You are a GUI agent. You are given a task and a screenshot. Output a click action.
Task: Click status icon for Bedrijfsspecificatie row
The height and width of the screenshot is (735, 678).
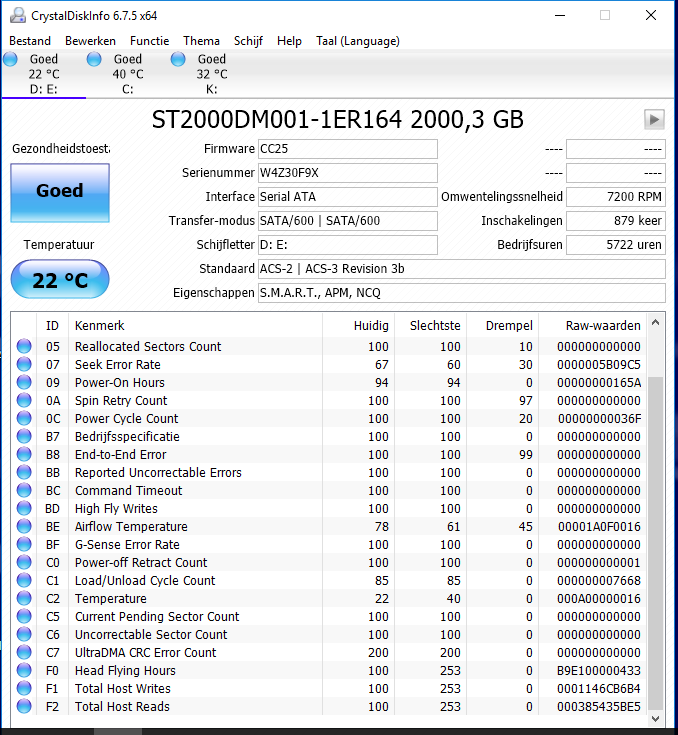pyautogui.click(x=24, y=436)
